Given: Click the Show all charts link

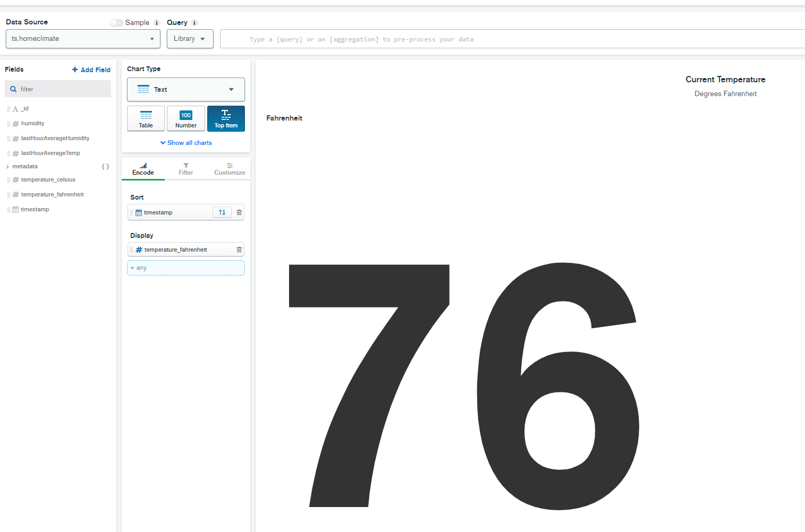Looking at the screenshot, I should coord(186,143).
